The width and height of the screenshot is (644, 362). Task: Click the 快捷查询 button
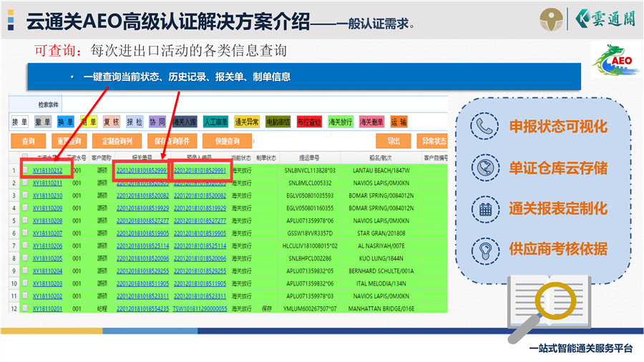(227, 141)
